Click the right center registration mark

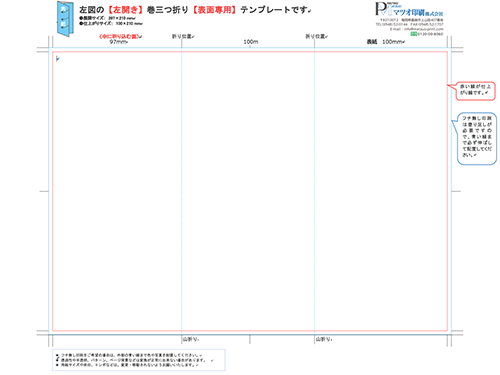[x=456, y=191]
